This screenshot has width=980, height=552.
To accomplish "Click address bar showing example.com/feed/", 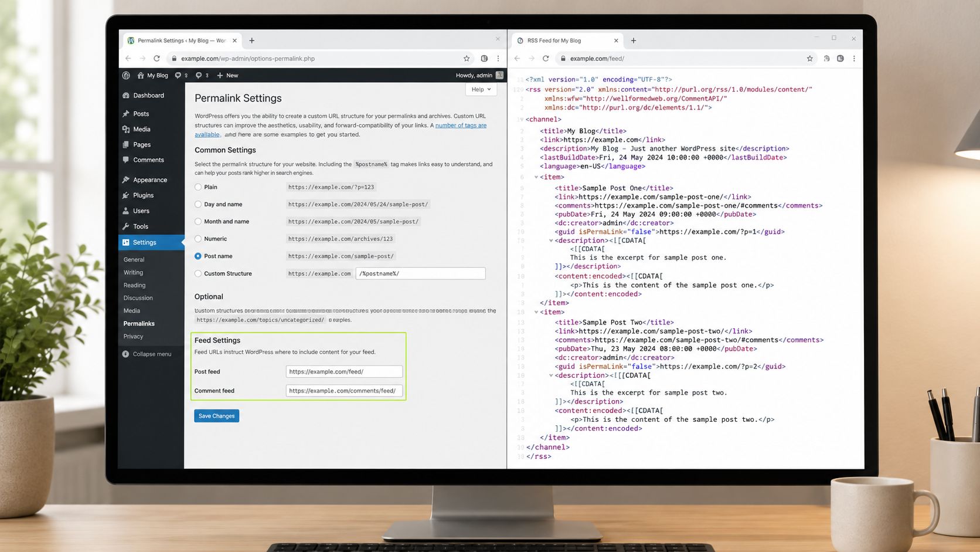I will click(686, 58).
